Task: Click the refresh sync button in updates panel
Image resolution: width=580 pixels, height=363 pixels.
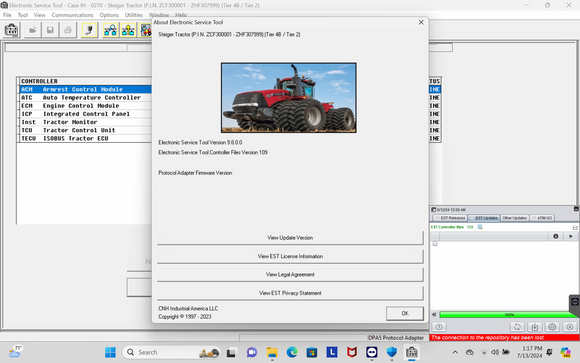Action: pyautogui.click(x=517, y=327)
